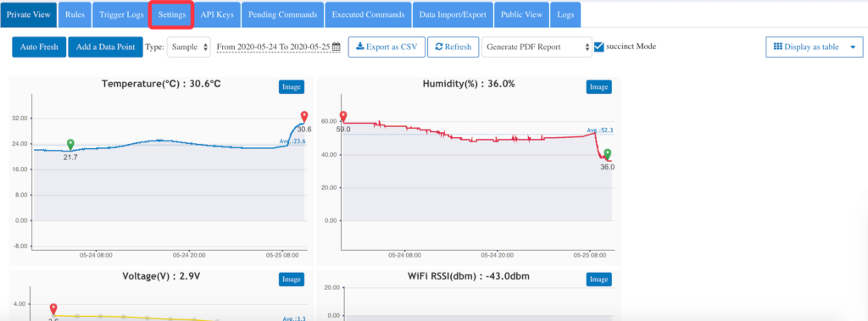Click the Add a Data Point button
Screen dimensions: 868x321
(105, 47)
